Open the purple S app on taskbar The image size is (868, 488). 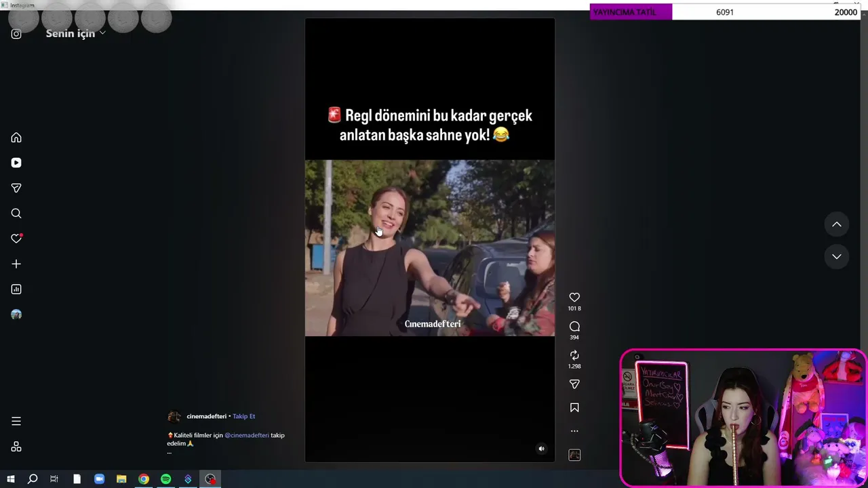coord(188,479)
